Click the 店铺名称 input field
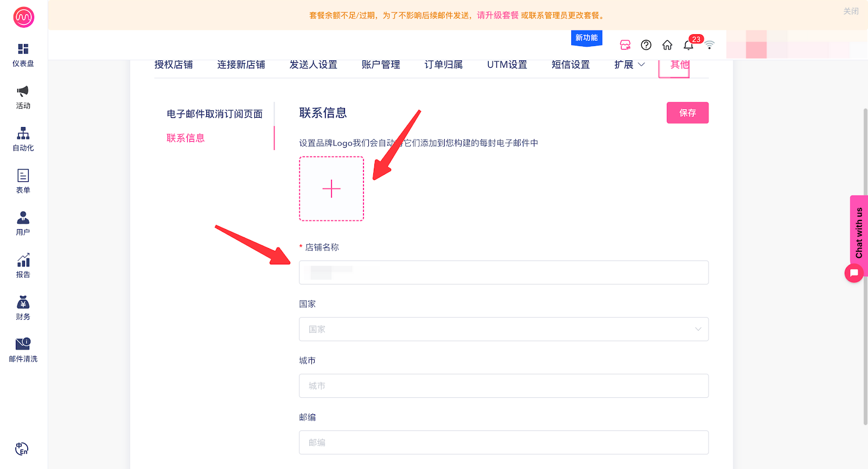868x469 pixels. [x=503, y=272]
